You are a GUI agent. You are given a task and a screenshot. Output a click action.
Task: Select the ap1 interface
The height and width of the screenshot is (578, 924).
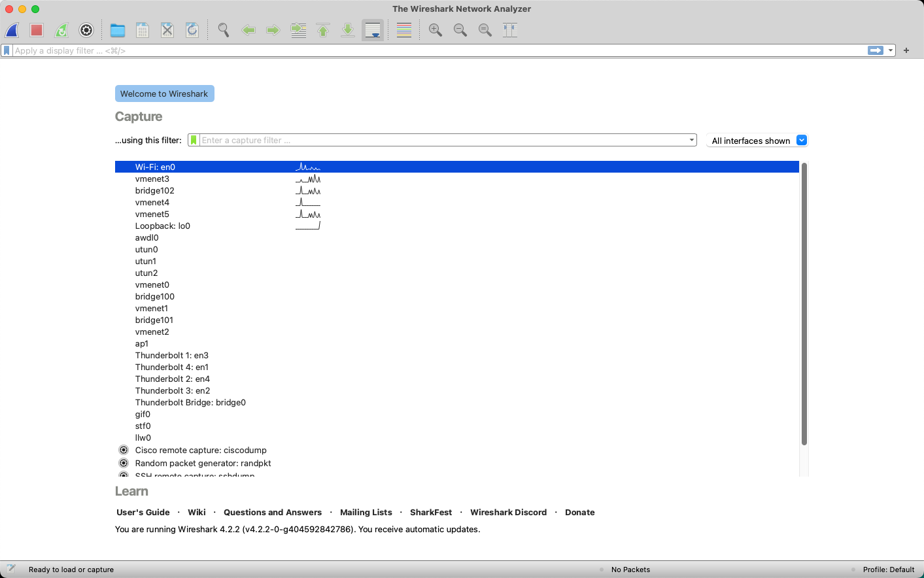(456, 343)
